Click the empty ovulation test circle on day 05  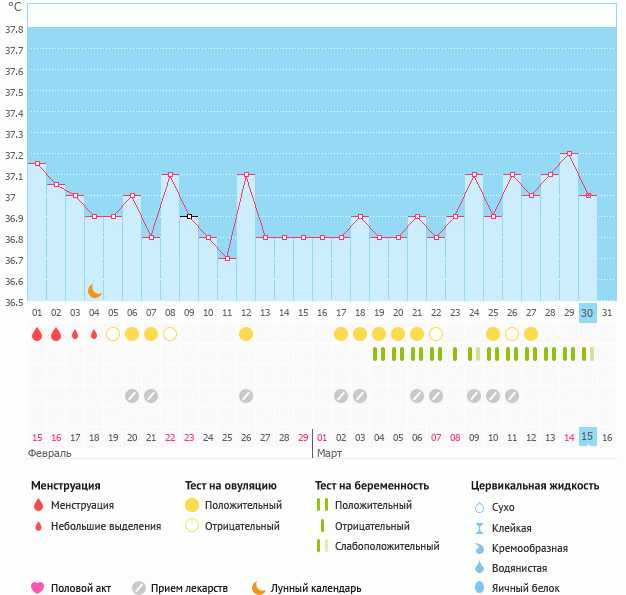point(113,334)
